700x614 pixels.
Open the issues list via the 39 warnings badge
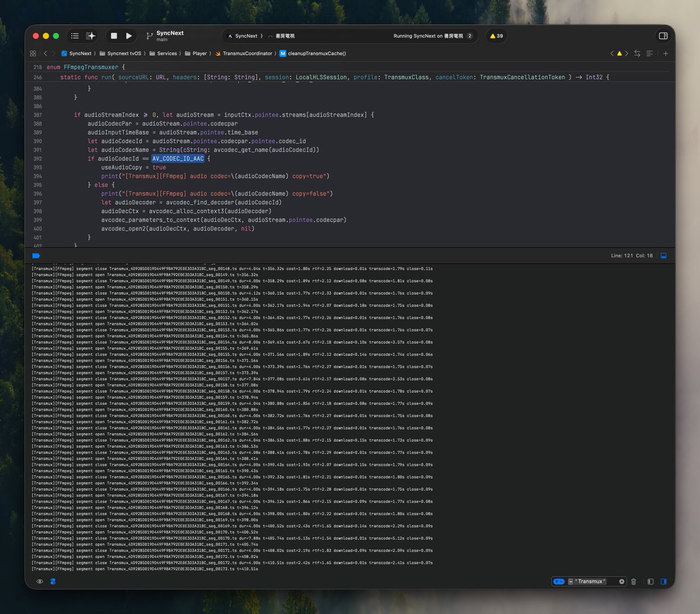(496, 36)
